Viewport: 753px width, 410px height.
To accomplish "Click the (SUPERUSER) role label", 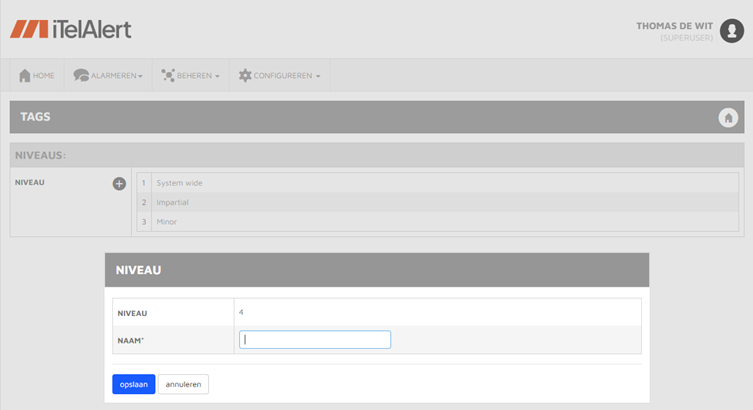I will click(x=686, y=38).
